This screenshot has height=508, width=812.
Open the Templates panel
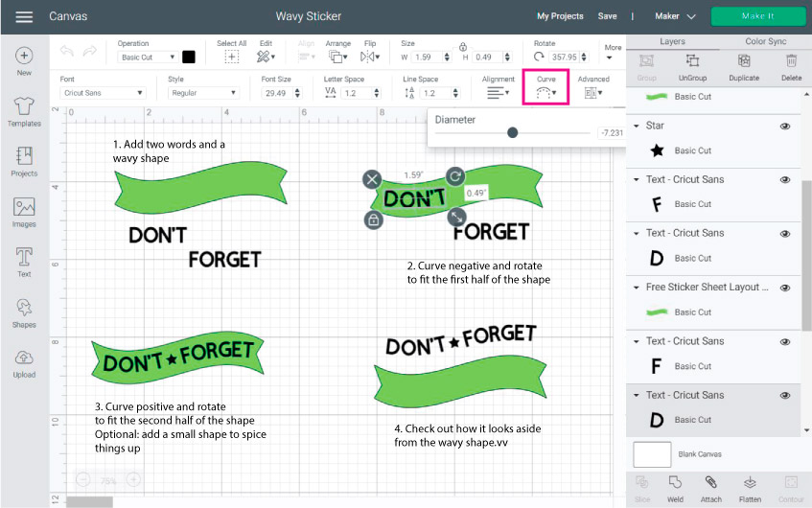tap(24, 112)
